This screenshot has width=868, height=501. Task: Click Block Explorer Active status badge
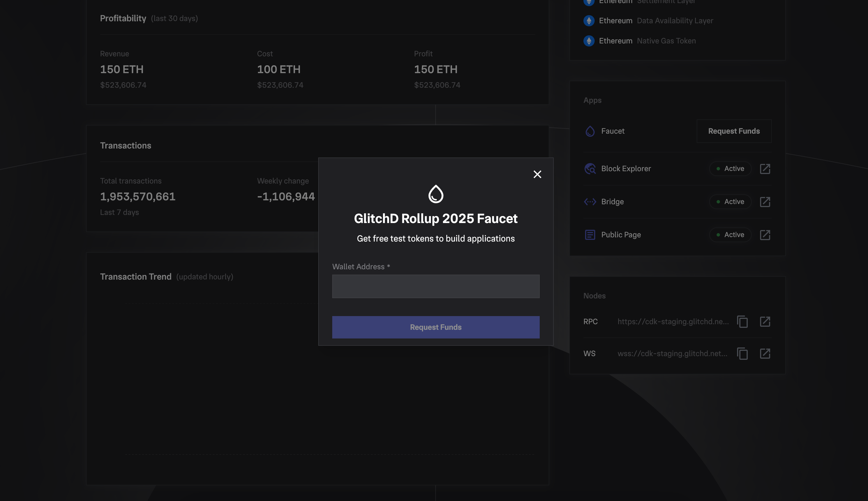tap(730, 169)
